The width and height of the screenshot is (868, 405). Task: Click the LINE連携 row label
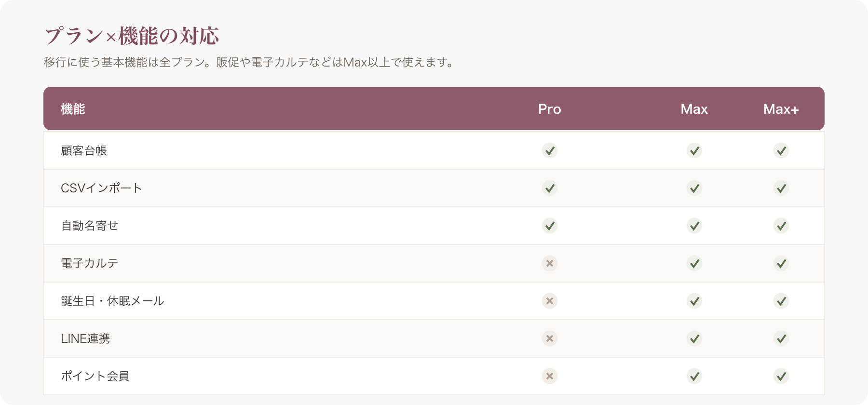[85, 338]
